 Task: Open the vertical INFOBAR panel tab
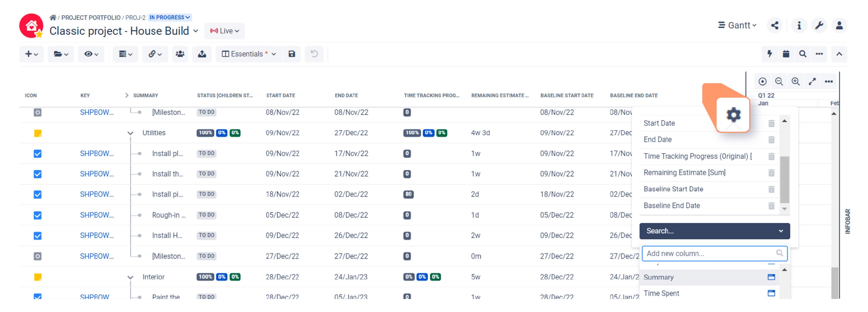point(848,221)
